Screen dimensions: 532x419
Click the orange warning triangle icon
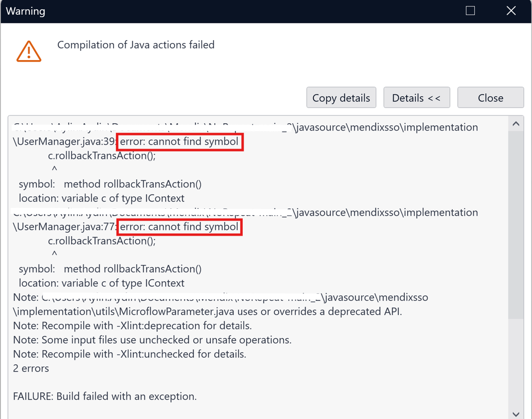pyautogui.click(x=29, y=51)
